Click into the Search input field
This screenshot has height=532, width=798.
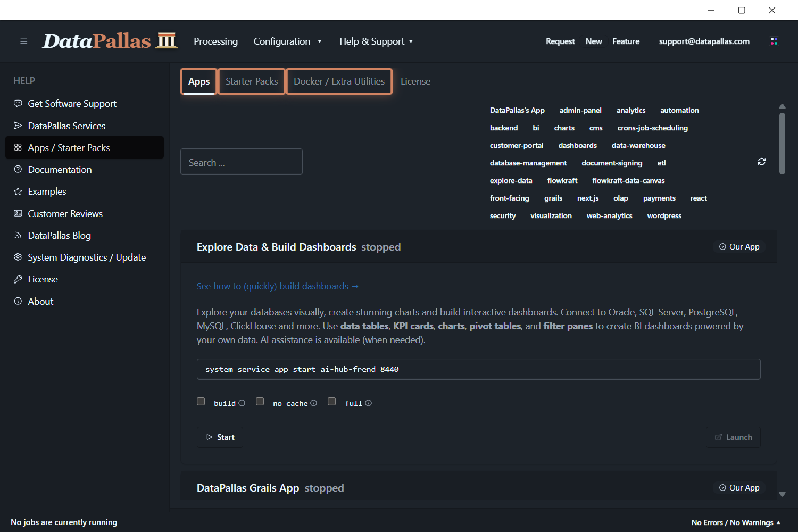coord(242,162)
